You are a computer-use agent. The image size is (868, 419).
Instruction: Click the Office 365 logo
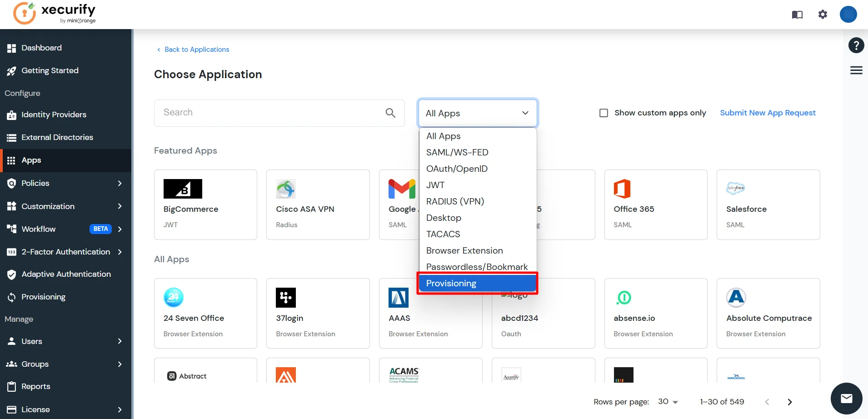tap(622, 189)
